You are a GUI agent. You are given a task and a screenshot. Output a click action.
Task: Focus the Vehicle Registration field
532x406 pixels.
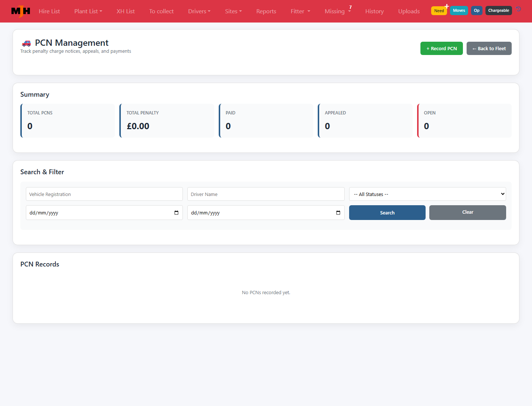coord(104,194)
